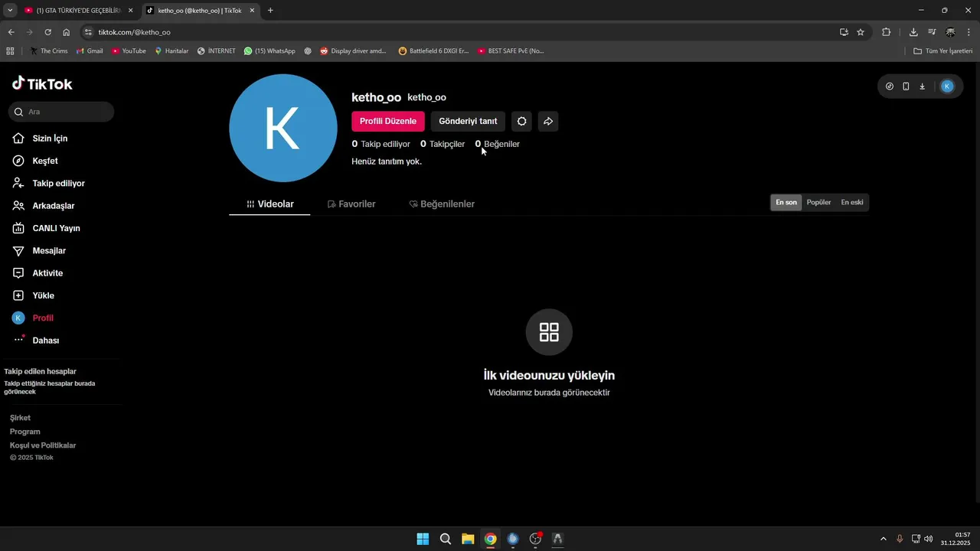Open Mesajlar inbox
The width and height of the screenshot is (980, 551).
pos(39,250)
